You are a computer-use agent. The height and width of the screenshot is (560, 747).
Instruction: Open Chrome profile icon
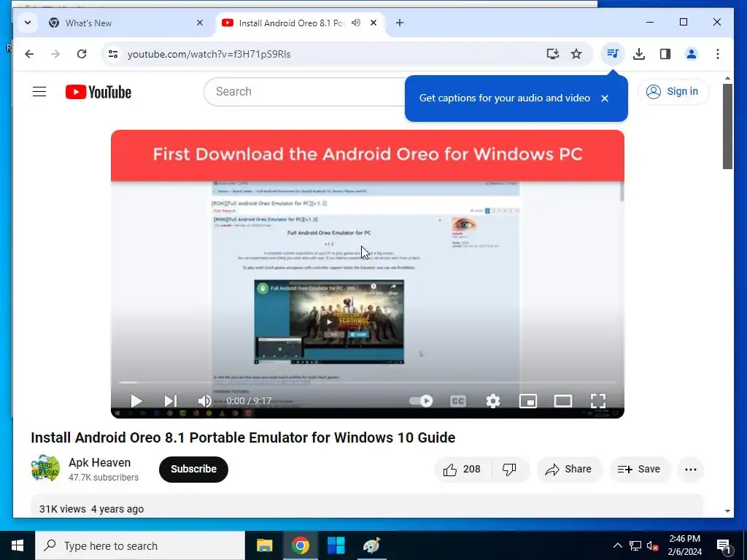coord(692,54)
